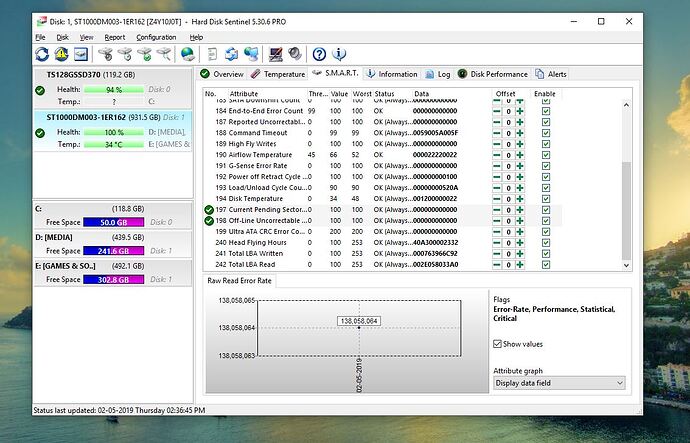Click the document report toolbar icon
Screen dimensions: 690x443
[x=211, y=54]
